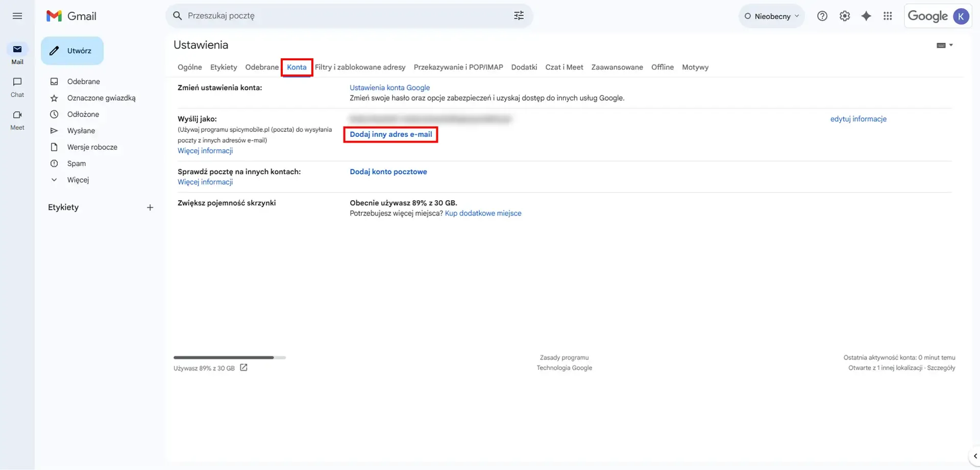This screenshot has width=980, height=470.
Task: Open the Google apps grid
Action: (888, 16)
